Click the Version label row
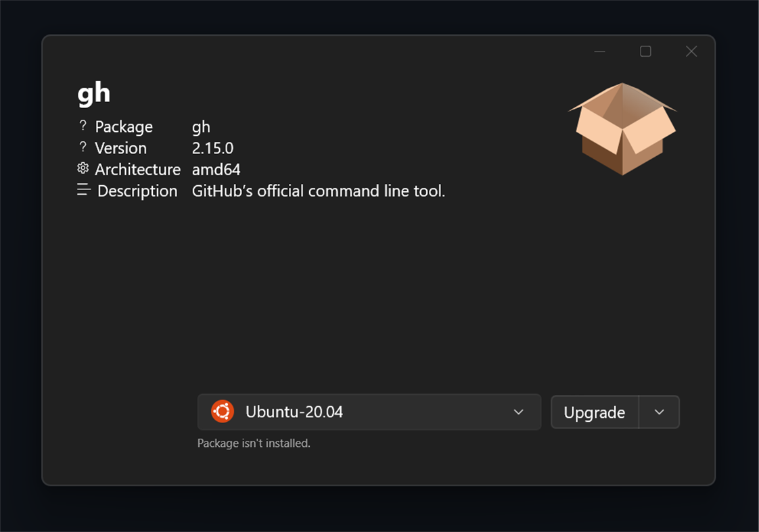Screen dimensions: 759x532 coord(120,147)
